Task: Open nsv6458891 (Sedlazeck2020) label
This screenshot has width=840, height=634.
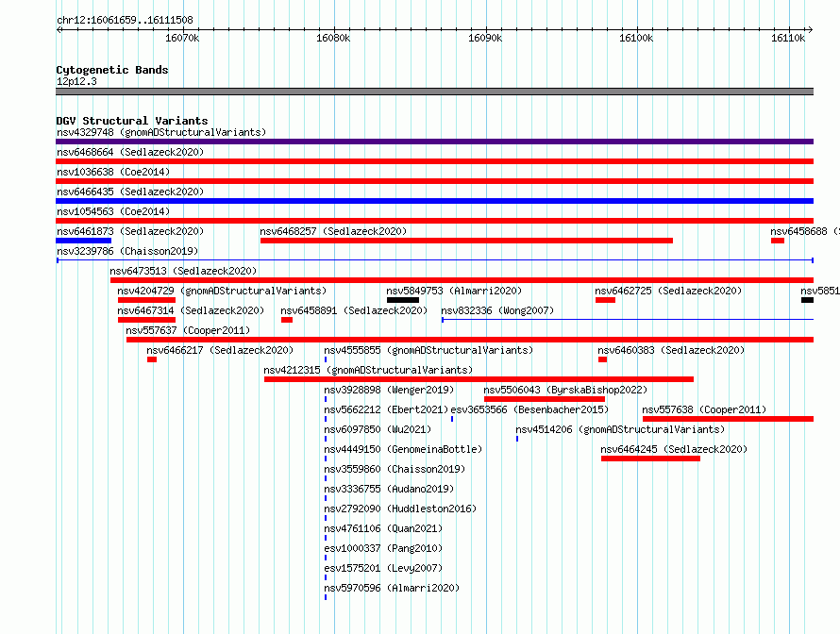Action: coord(354,310)
